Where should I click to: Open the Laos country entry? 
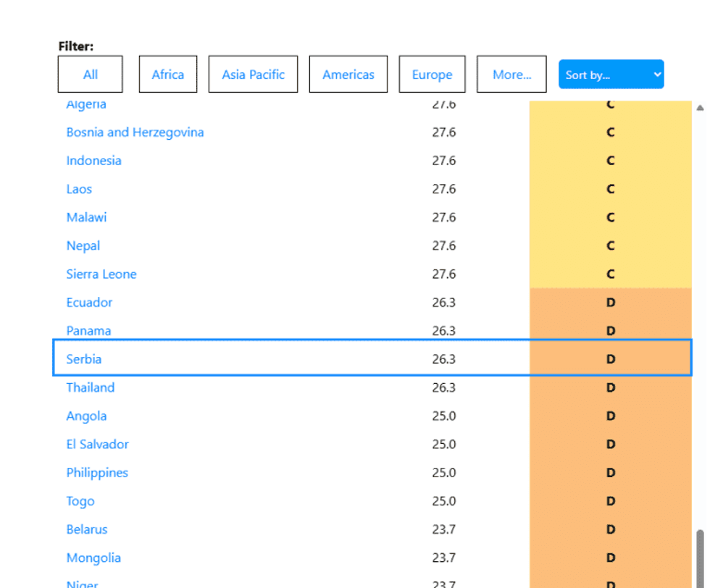tap(79, 189)
